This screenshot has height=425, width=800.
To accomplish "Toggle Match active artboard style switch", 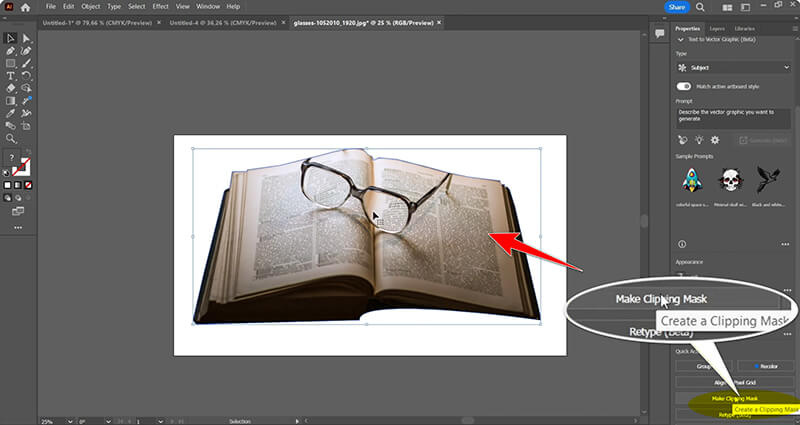I will (x=684, y=87).
